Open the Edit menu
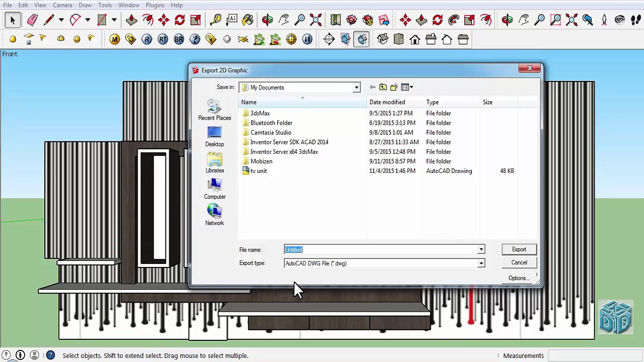This screenshot has height=362, width=644. 23,5
